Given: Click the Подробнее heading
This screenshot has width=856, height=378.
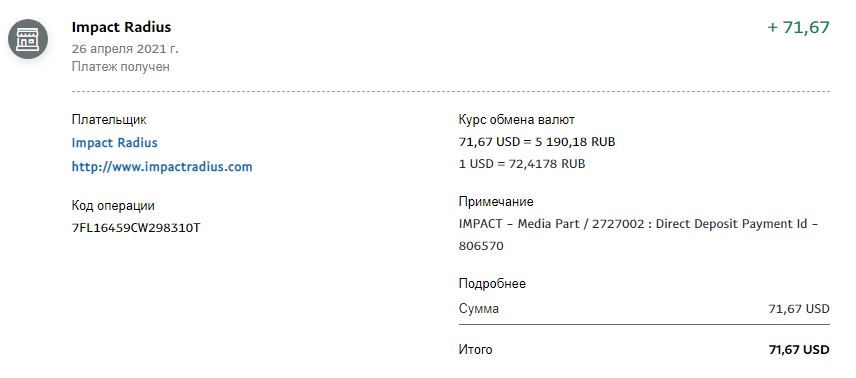Looking at the screenshot, I should click(x=492, y=284).
